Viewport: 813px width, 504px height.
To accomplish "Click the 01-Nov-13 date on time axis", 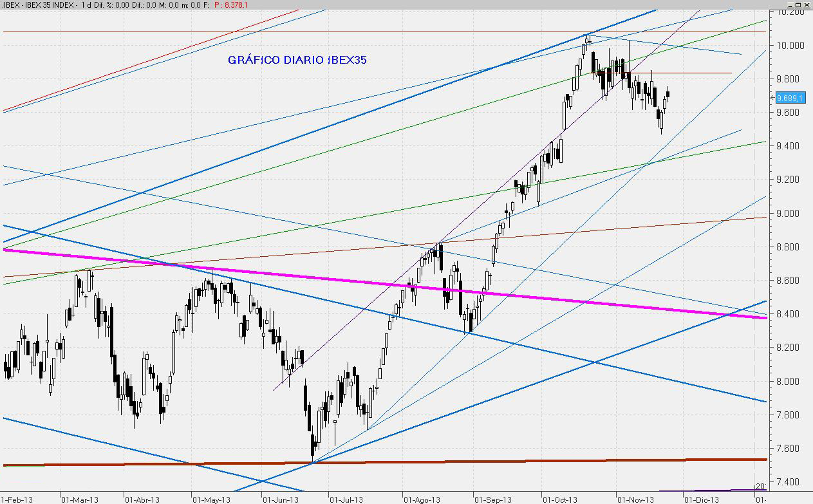I will 635,499.
